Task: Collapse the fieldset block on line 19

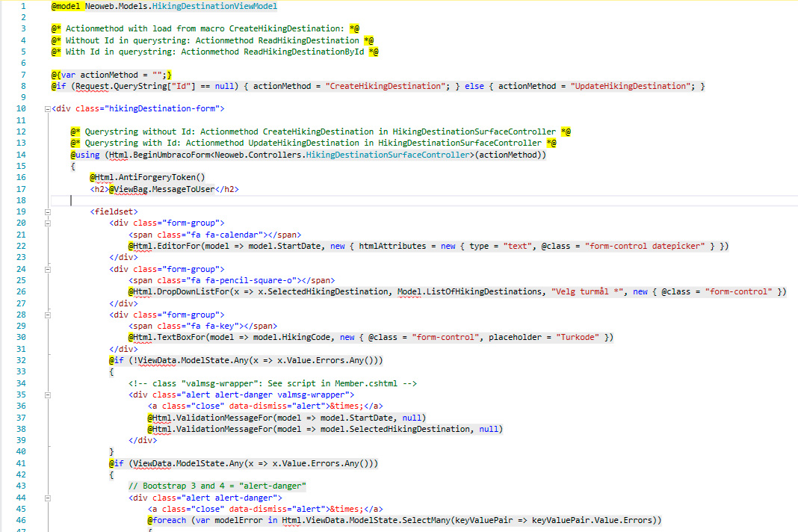Action: pos(48,211)
